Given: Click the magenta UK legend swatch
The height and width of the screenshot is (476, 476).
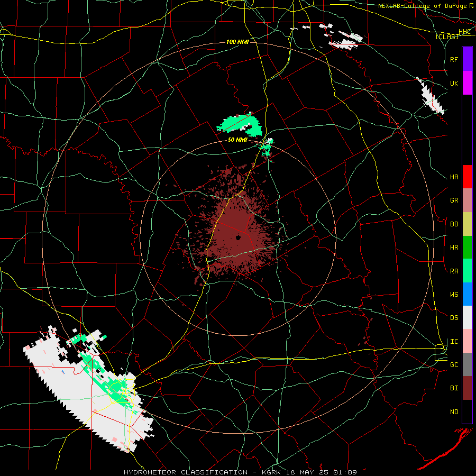Looking at the screenshot, I should point(467,83).
